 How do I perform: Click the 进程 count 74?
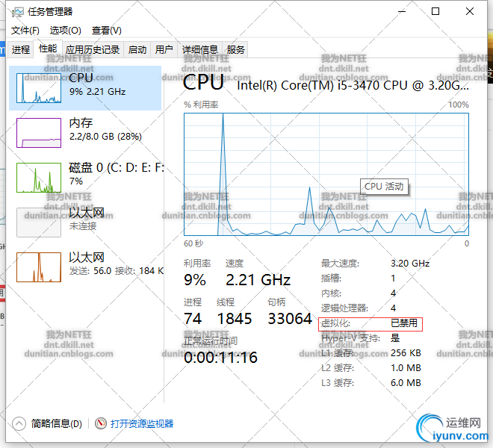coord(193,319)
